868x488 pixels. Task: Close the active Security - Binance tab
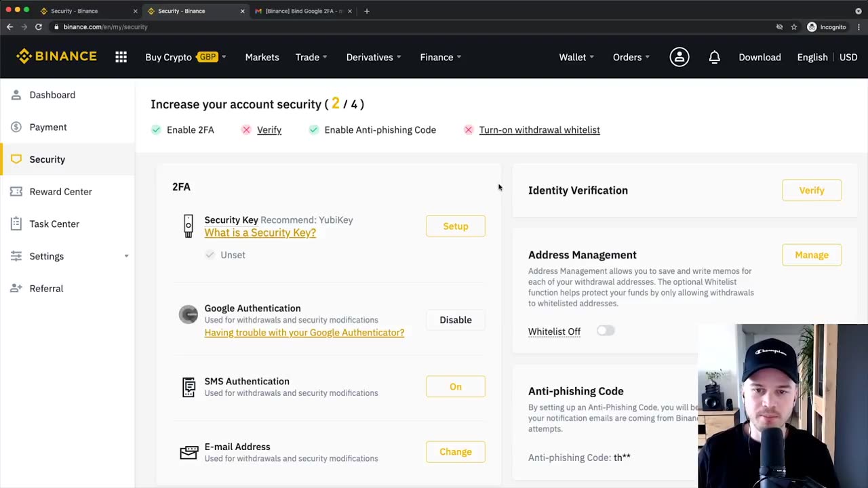242,11
